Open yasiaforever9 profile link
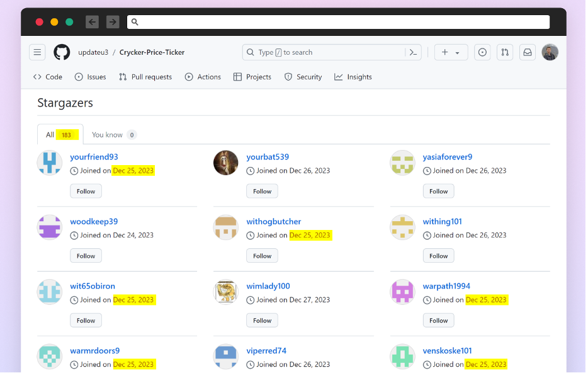Viewport: 588px width, 373px height. click(448, 157)
